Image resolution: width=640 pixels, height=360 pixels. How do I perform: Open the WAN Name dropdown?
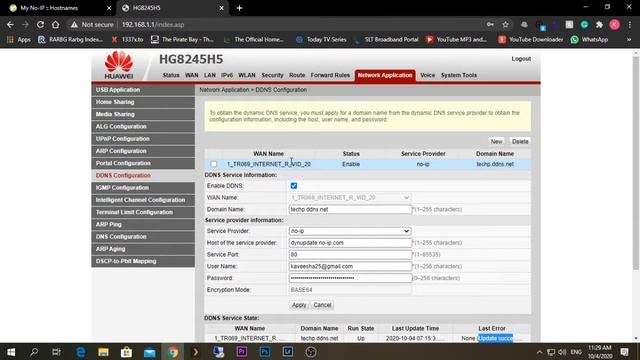(x=350, y=198)
